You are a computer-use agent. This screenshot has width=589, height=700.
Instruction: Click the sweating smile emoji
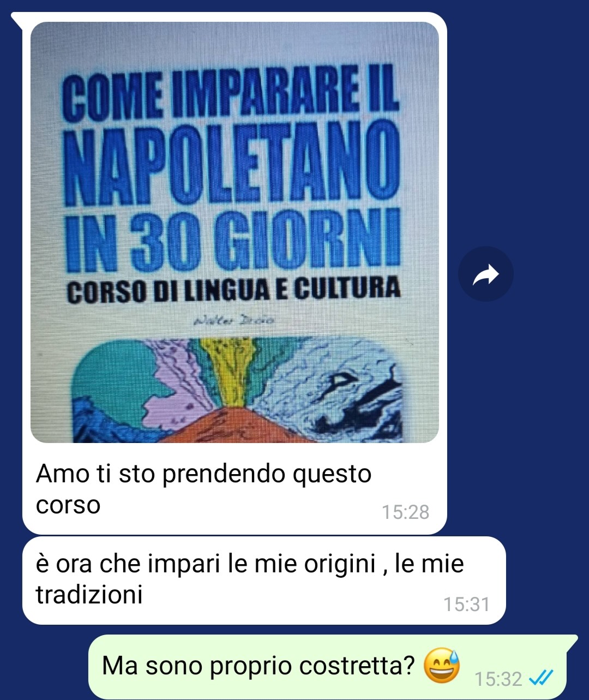pyautogui.click(x=441, y=666)
